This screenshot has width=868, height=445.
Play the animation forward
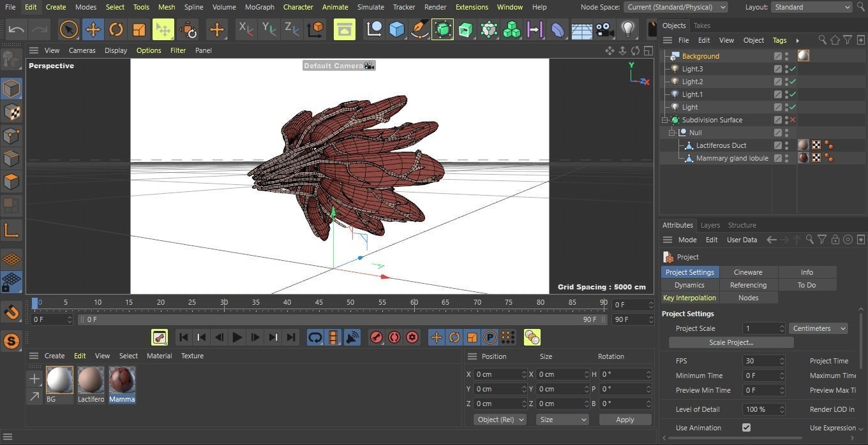[x=237, y=337]
